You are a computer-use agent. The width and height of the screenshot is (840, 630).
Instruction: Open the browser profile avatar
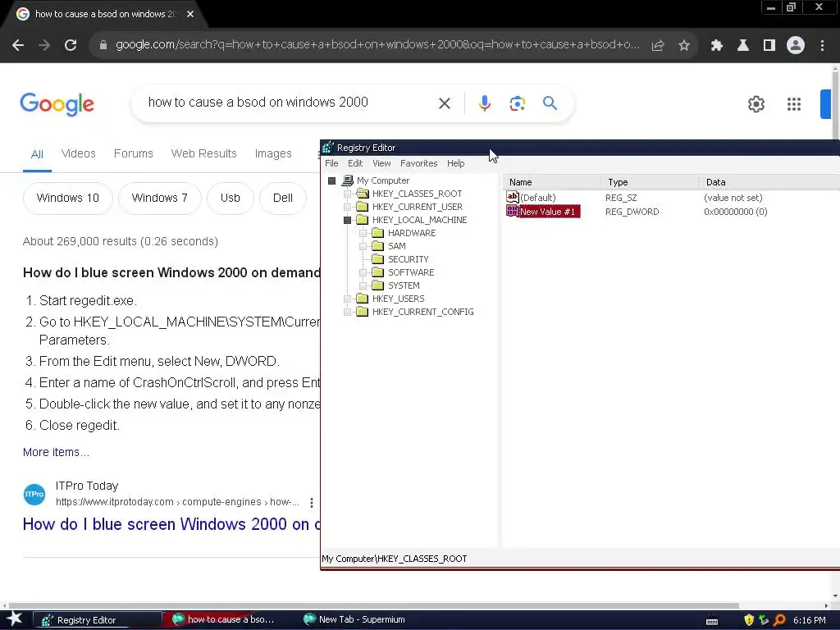[796, 46]
